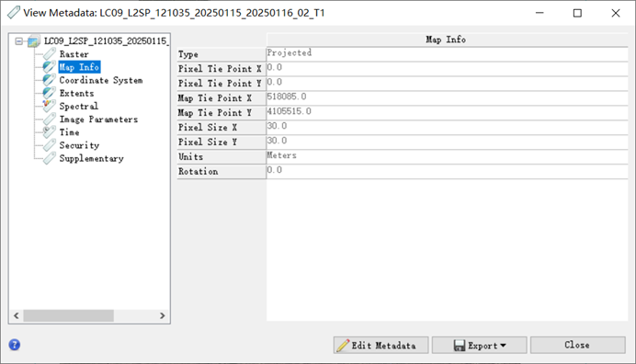Click the Pixel Tie Point Y value
This screenshot has width=636, height=364.
tap(447, 84)
